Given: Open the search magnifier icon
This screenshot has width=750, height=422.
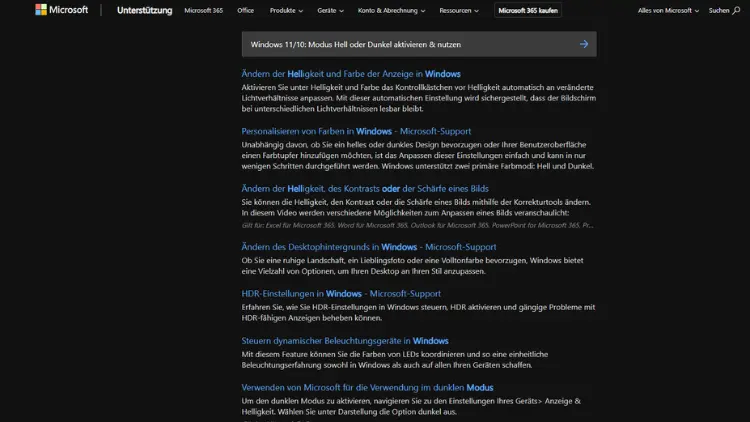Looking at the screenshot, I should click(x=736, y=11).
